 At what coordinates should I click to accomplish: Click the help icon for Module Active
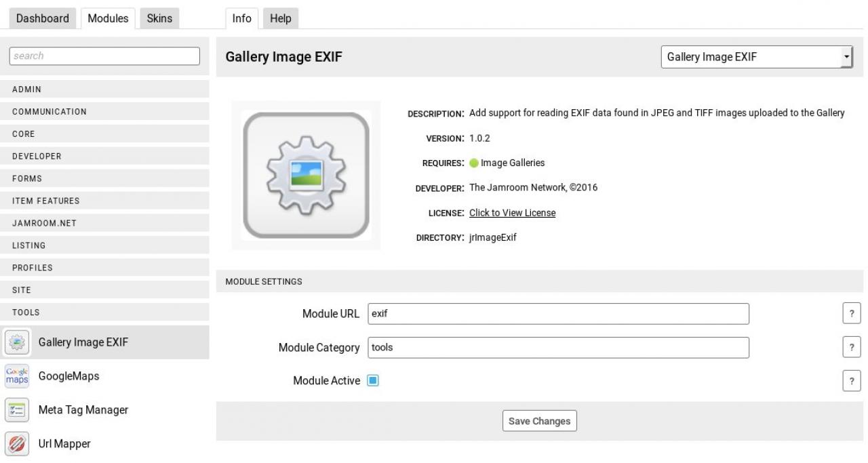(x=851, y=381)
